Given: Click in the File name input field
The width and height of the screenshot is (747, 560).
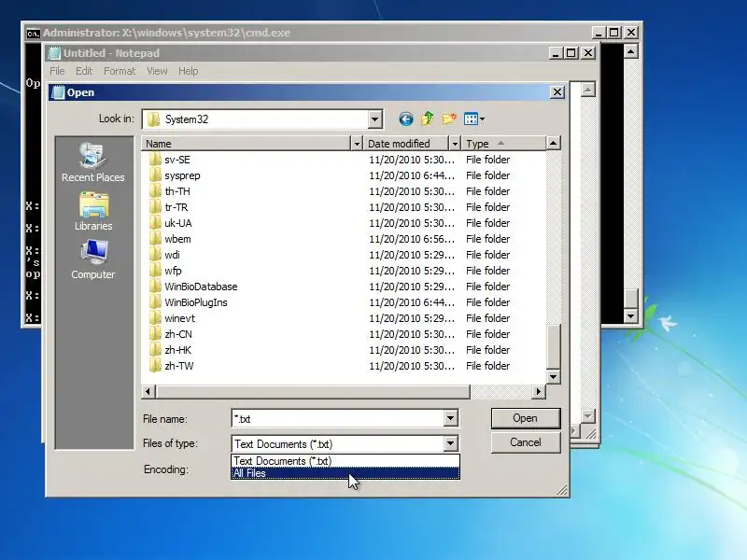Looking at the screenshot, I should click(x=338, y=418).
